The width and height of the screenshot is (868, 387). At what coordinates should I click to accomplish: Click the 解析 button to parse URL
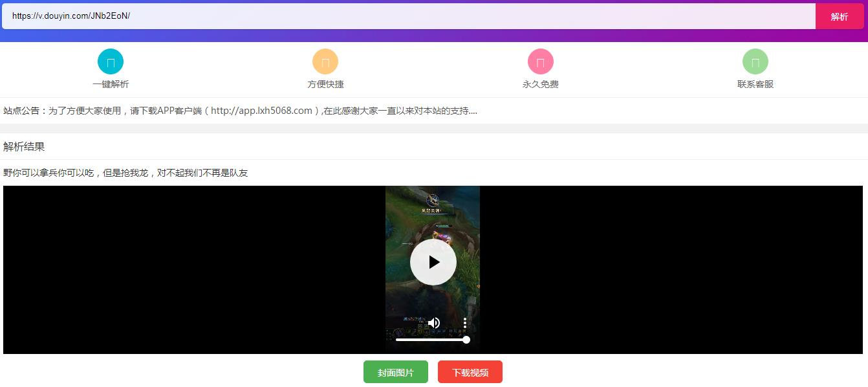coord(840,16)
